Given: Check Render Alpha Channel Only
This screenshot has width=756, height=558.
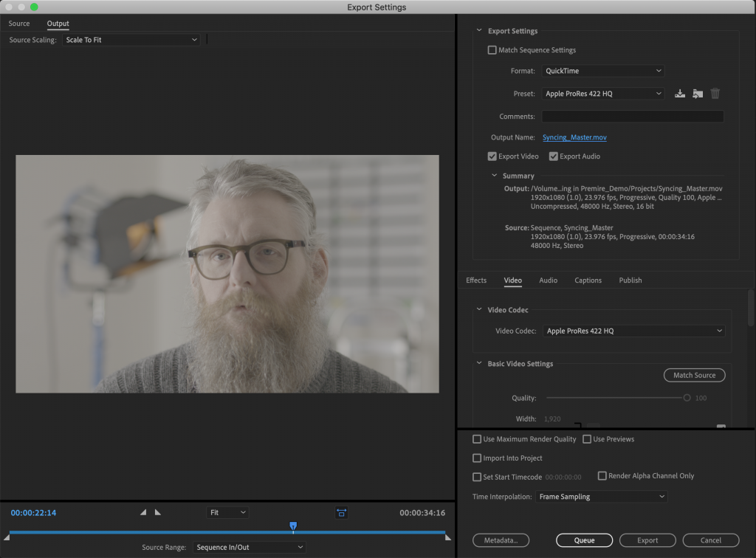Looking at the screenshot, I should pyautogui.click(x=602, y=475).
